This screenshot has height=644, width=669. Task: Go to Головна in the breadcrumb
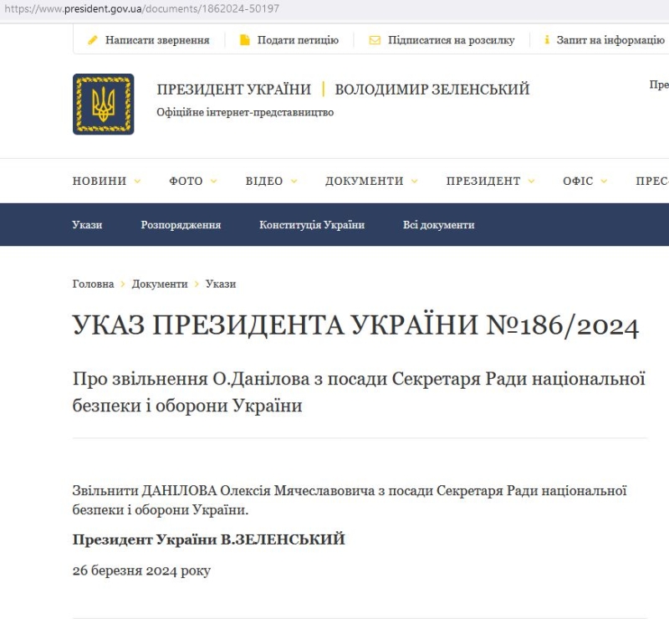93,284
